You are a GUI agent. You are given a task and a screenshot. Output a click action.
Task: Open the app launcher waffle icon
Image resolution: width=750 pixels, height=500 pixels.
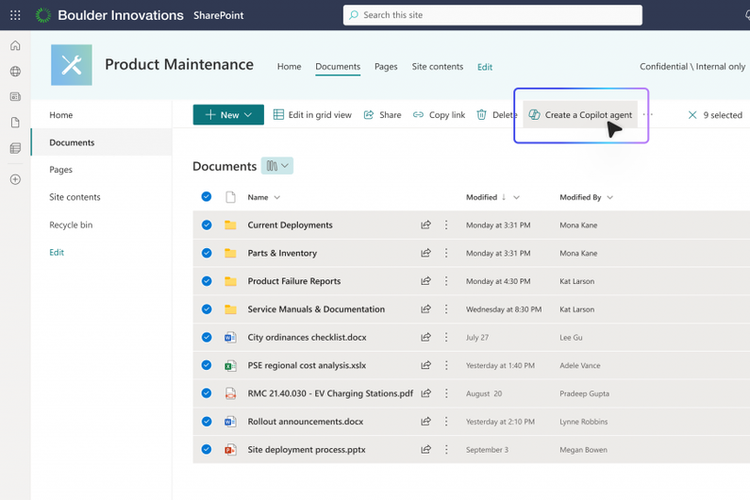pyautogui.click(x=15, y=15)
